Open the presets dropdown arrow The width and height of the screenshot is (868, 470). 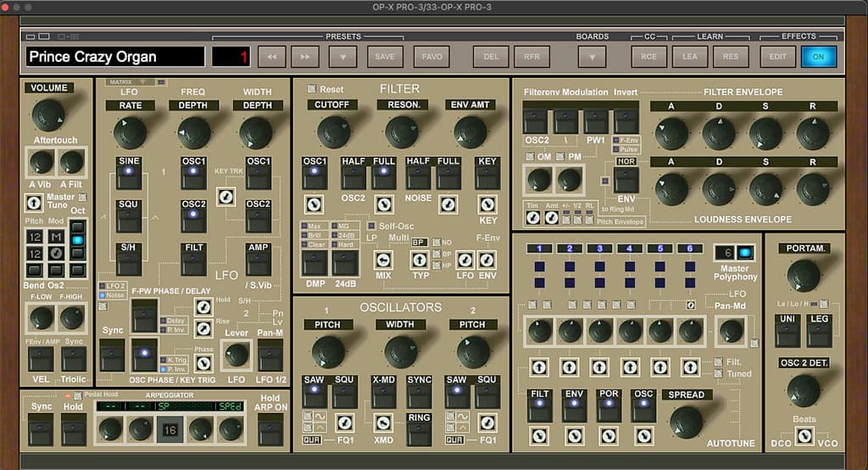pyautogui.click(x=342, y=57)
